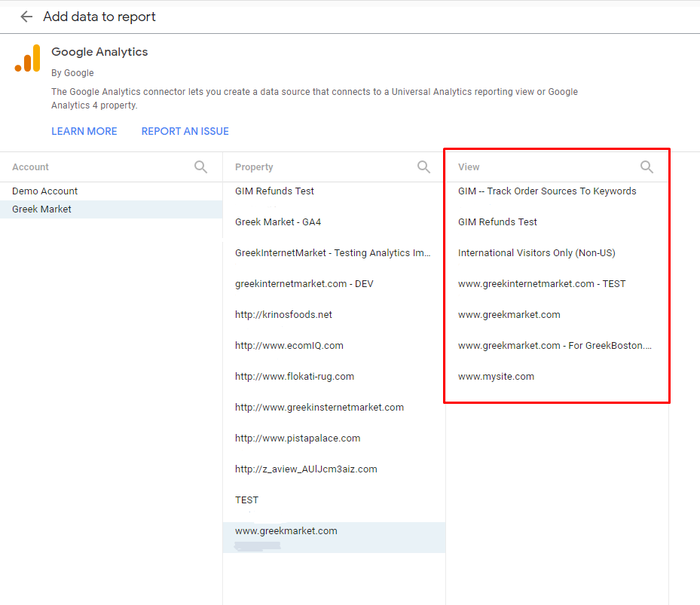This screenshot has width=700, height=605.
Task: Click the Google Analytics logo icon
Action: tap(28, 59)
